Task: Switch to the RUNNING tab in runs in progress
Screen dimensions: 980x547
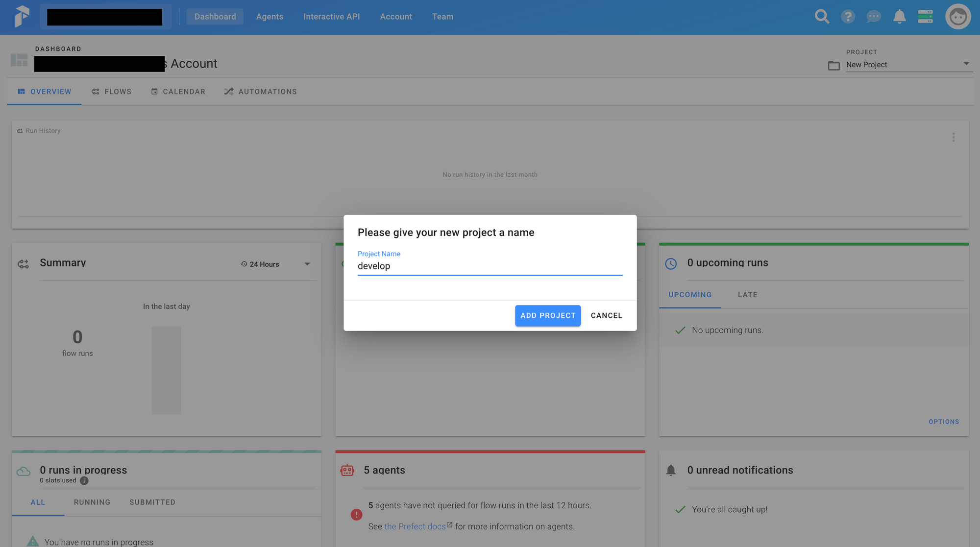Action: pos(92,502)
